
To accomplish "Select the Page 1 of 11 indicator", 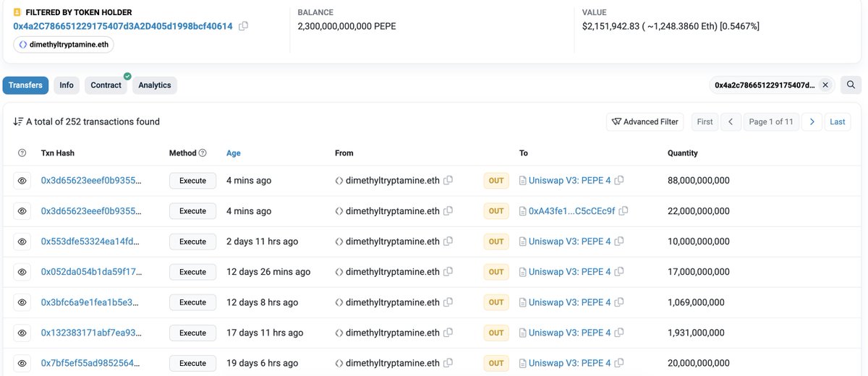I will [x=771, y=121].
